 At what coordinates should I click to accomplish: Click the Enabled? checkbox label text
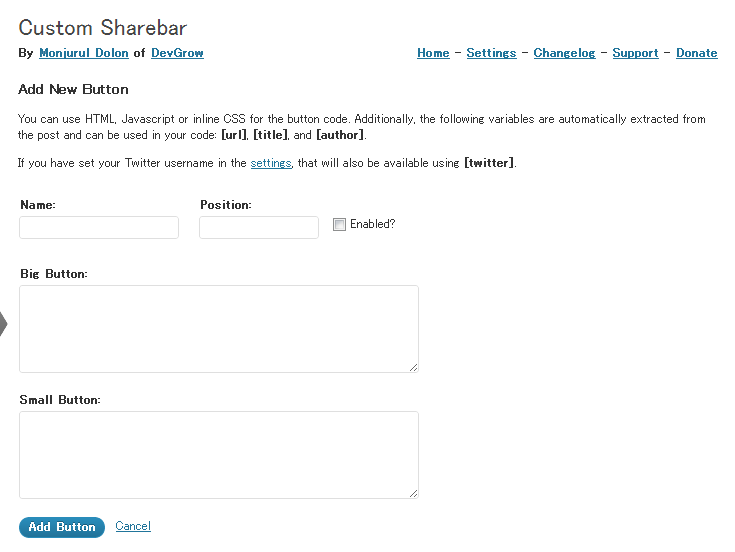coord(372,224)
